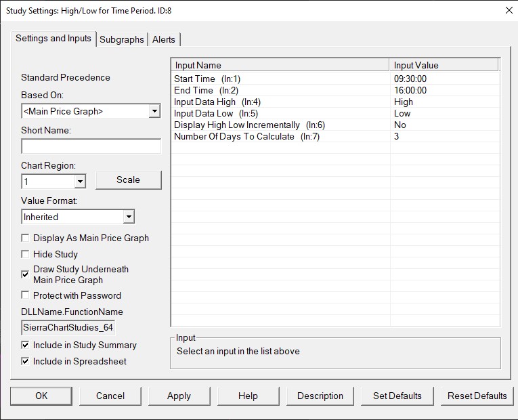Image resolution: width=518 pixels, height=420 pixels.
Task: Check the Hide Study checkbox
Action: 25,254
